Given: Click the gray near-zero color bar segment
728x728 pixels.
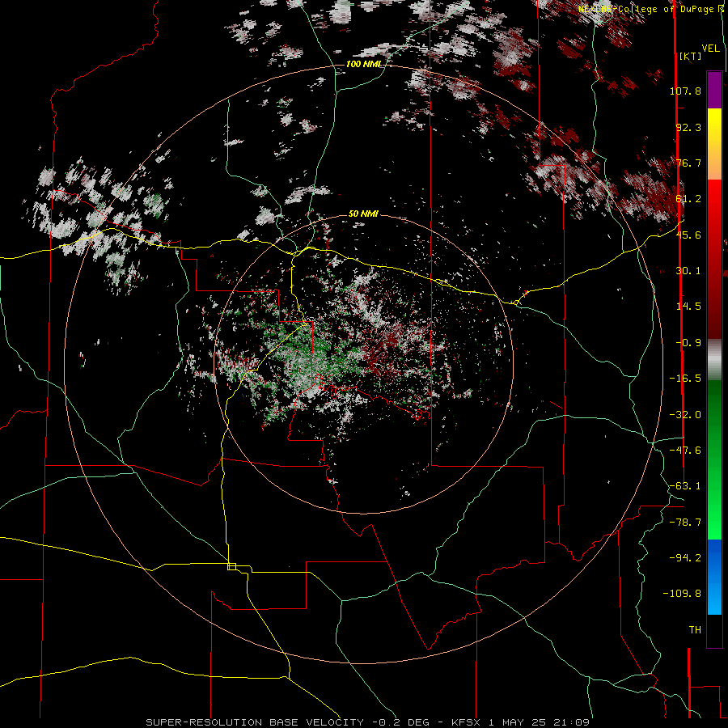Looking at the screenshot, I should tap(714, 360).
